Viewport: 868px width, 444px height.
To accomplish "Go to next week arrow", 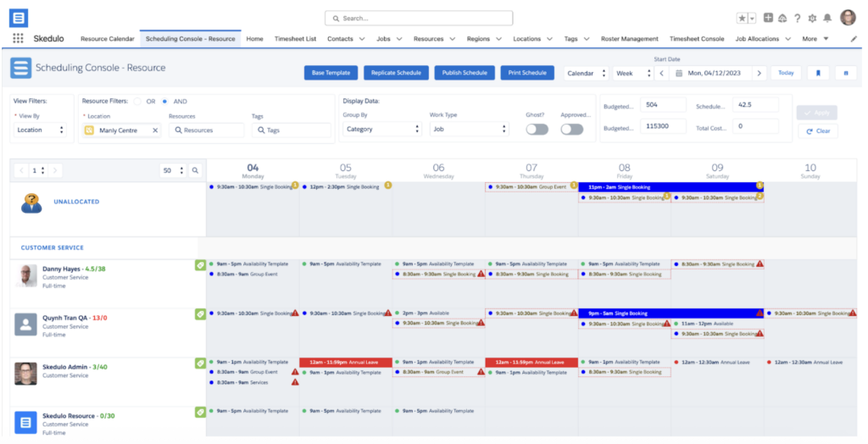I will pyautogui.click(x=759, y=73).
